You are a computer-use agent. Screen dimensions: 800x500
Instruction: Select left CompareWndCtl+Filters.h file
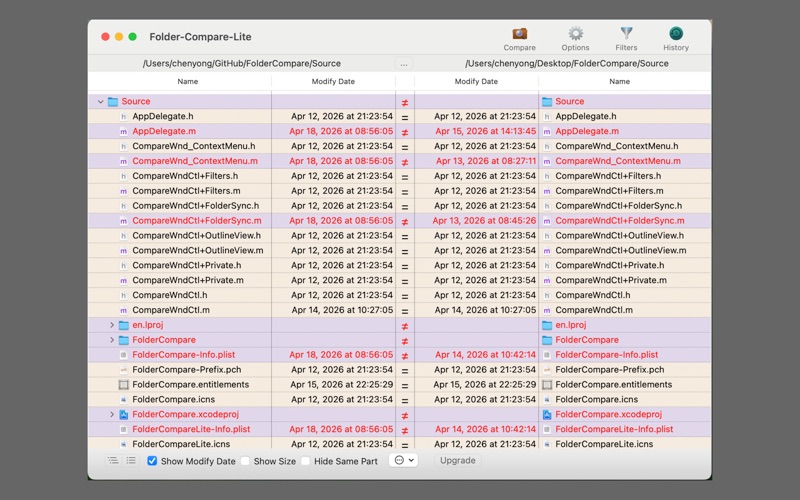tap(185, 176)
